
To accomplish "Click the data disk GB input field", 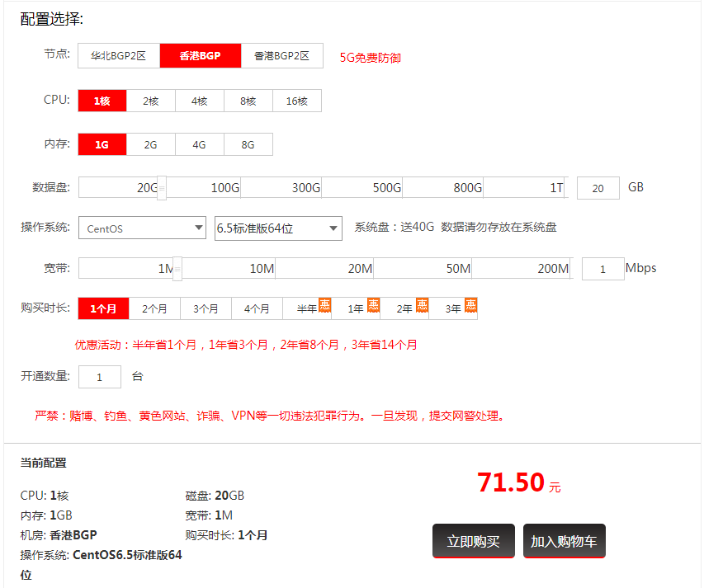I will point(598,188).
